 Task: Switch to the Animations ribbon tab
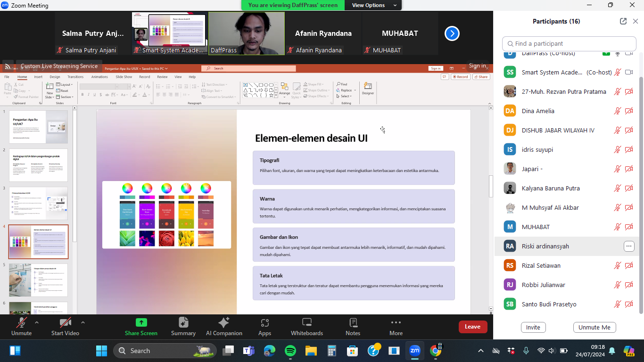(x=99, y=77)
